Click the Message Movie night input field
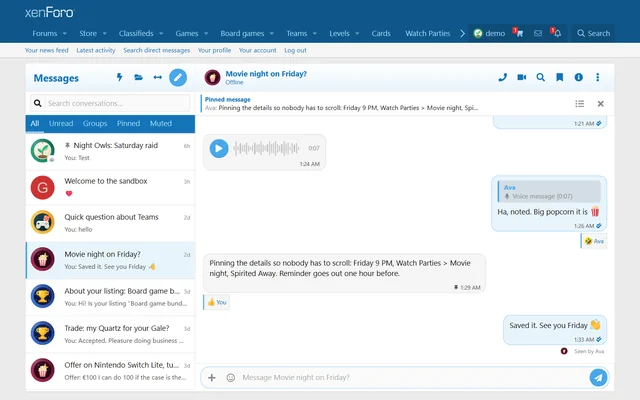Screen dimensions: 640x400 (412, 378)
